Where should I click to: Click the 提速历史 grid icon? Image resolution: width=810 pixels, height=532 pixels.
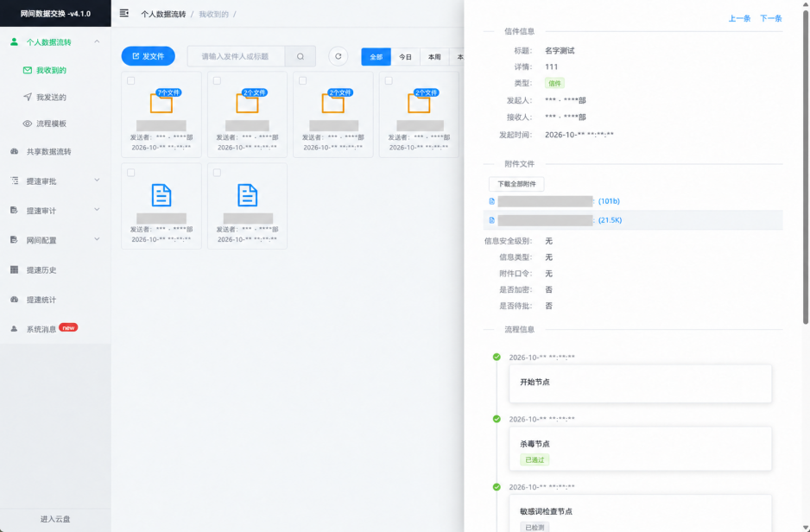pyautogui.click(x=15, y=270)
